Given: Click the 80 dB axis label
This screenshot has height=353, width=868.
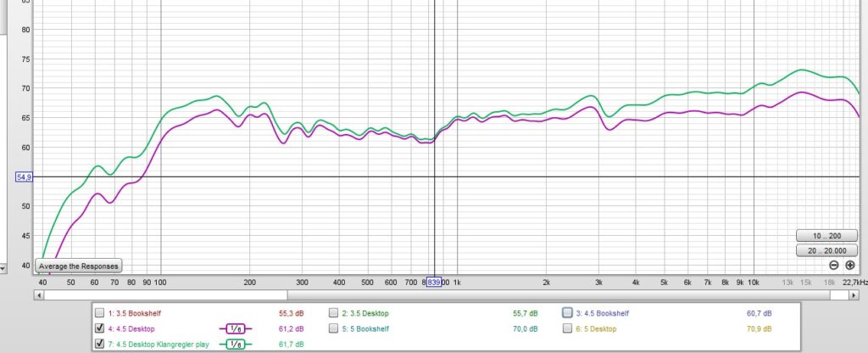Looking at the screenshot, I should coord(25,30).
